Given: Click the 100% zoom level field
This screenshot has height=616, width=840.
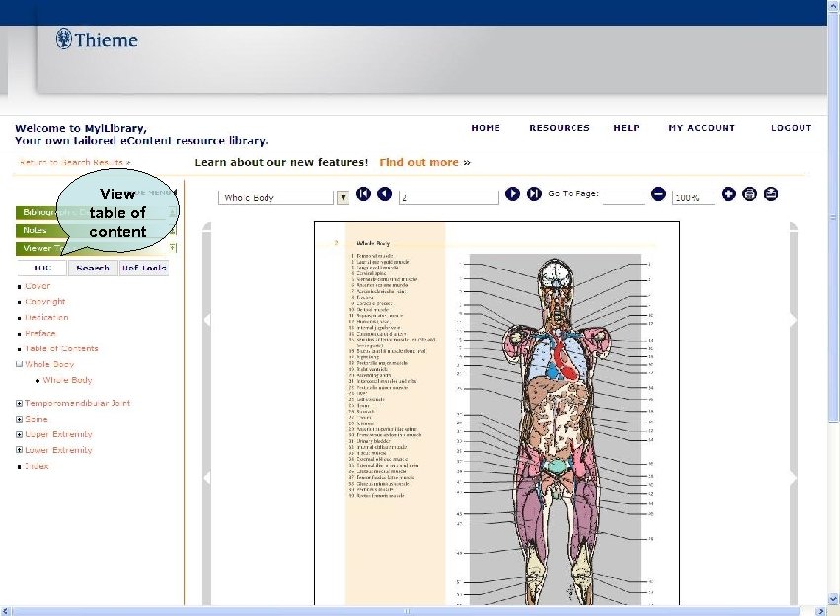Looking at the screenshot, I should (x=693, y=197).
